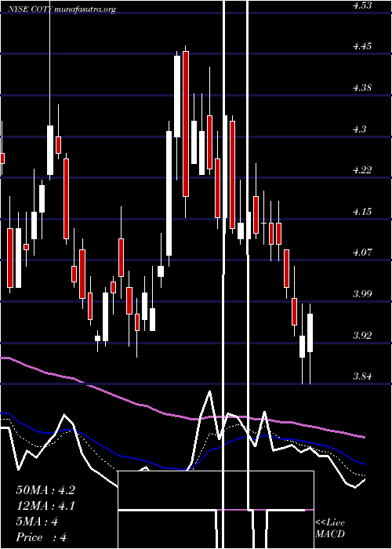Click the '12MA : 4.1' readout

coord(45,506)
